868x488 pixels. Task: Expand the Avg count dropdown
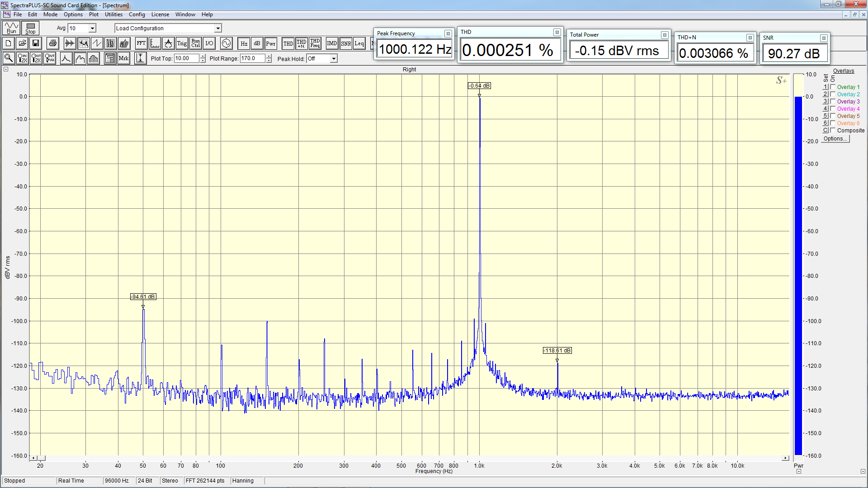[92, 28]
